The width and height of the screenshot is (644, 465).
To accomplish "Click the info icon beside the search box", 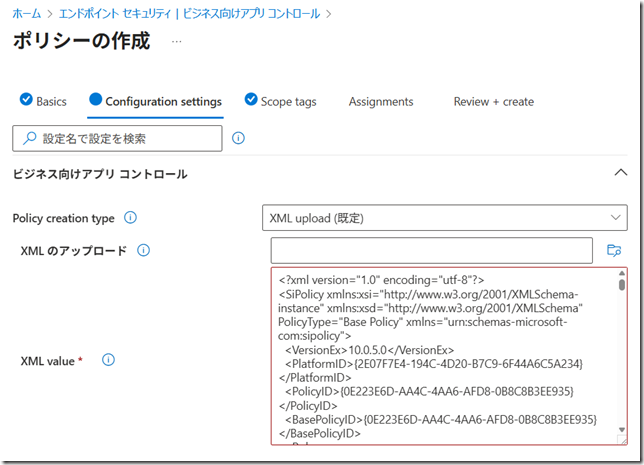I will [238, 138].
